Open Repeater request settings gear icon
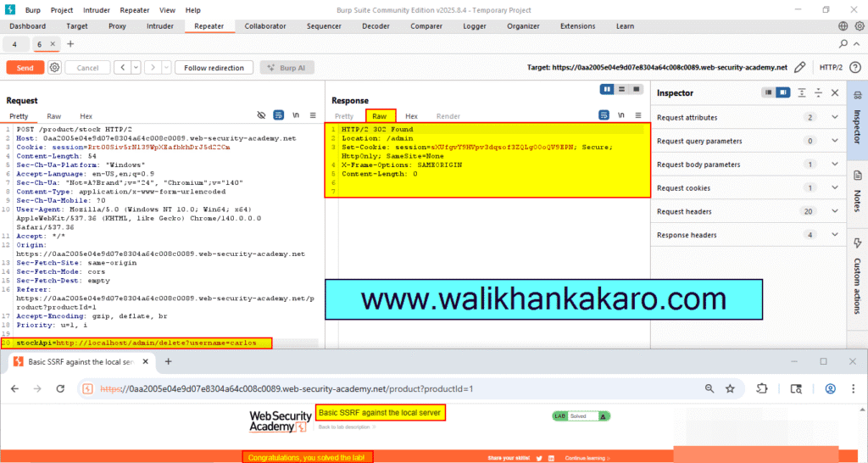Image resolution: width=868 pixels, height=463 pixels. click(54, 68)
